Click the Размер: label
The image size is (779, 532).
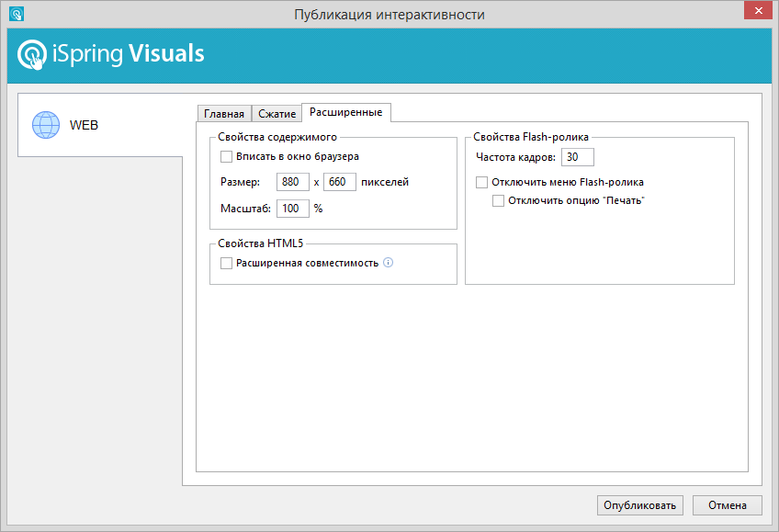(240, 182)
